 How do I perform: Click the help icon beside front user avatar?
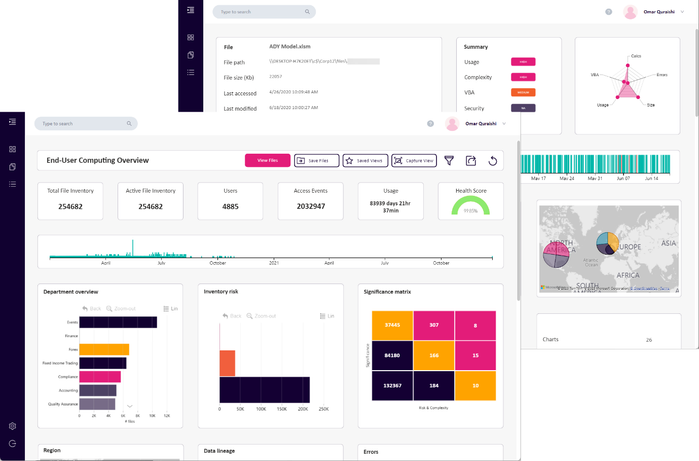pos(430,123)
